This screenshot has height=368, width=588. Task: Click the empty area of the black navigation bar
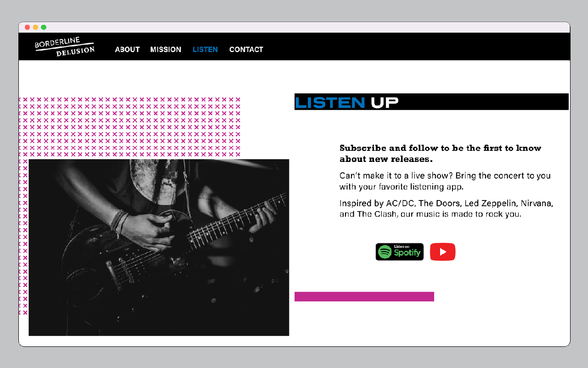(413, 46)
